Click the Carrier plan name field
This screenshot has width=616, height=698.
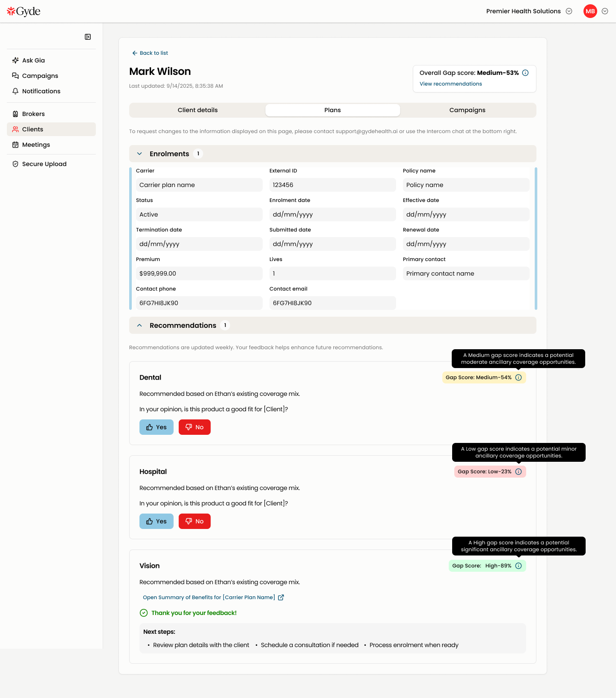[199, 185]
